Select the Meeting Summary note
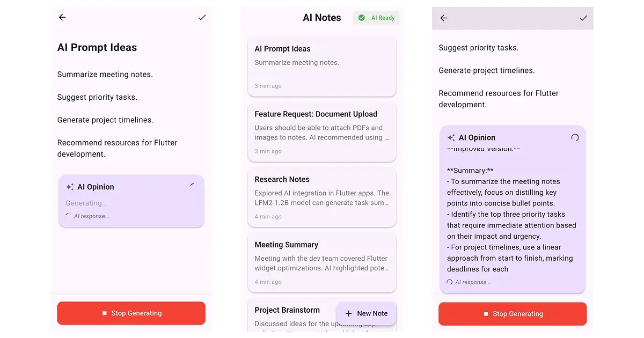Image resolution: width=644 pixels, height=338 pixels. [x=322, y=262]
